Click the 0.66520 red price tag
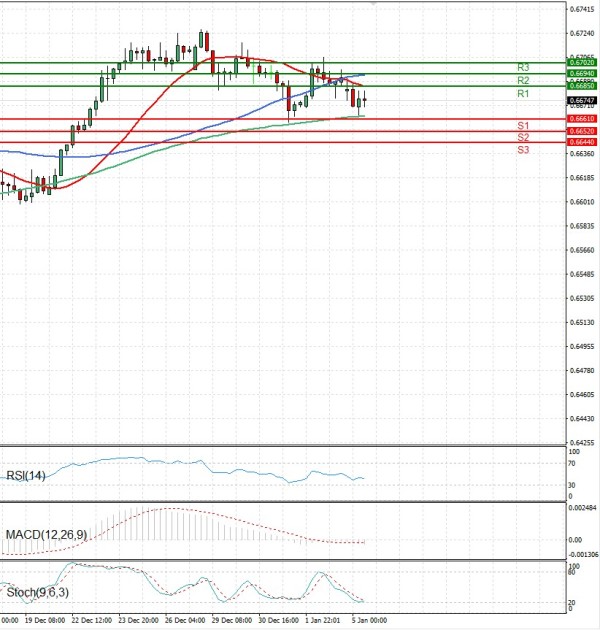The image size is (600, 630). click(x=581, y=131)
